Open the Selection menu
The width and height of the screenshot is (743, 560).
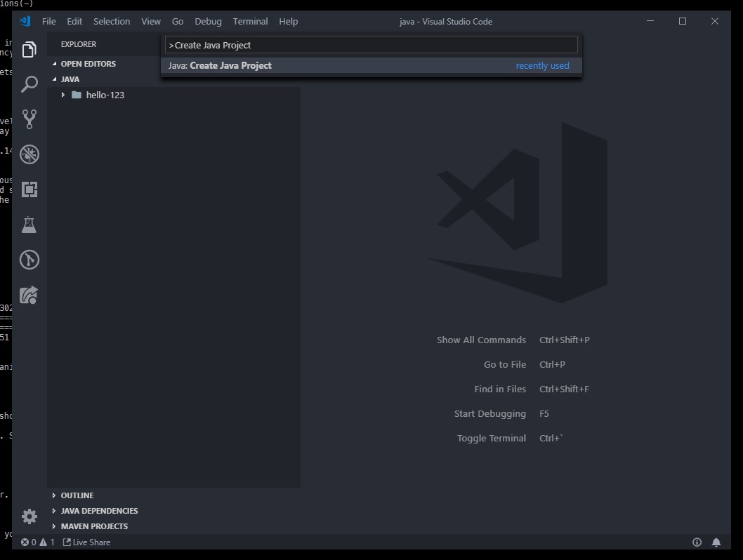point(112,21)
